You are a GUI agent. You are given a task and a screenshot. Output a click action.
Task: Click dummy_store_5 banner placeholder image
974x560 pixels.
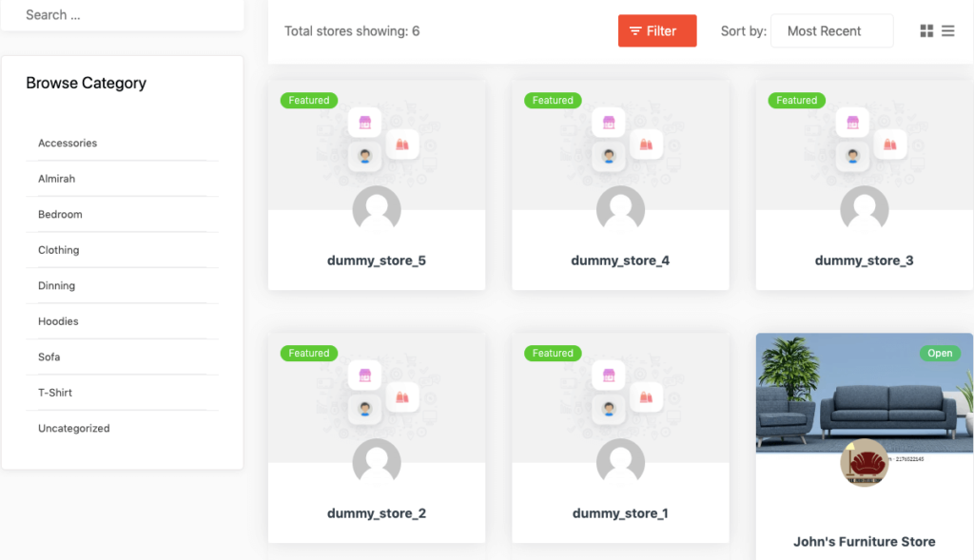tap(377, 145)
